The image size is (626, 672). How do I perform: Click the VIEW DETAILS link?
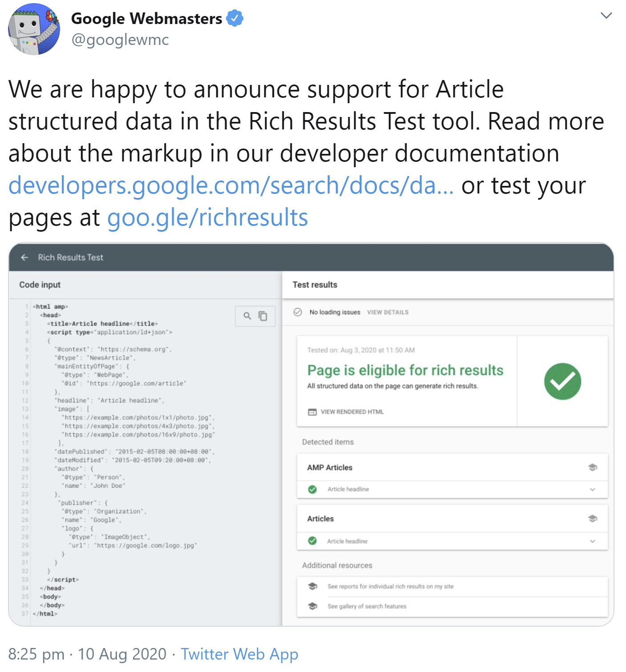point(388,312)
